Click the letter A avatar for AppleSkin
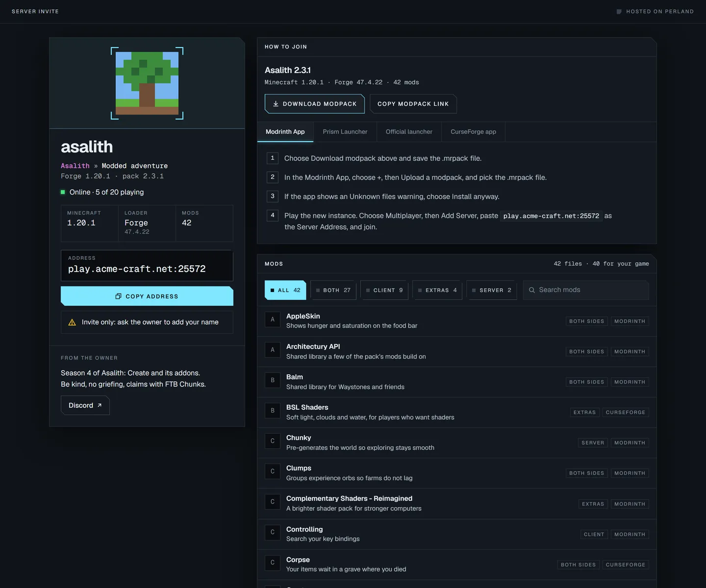 (x=273, y=319)
